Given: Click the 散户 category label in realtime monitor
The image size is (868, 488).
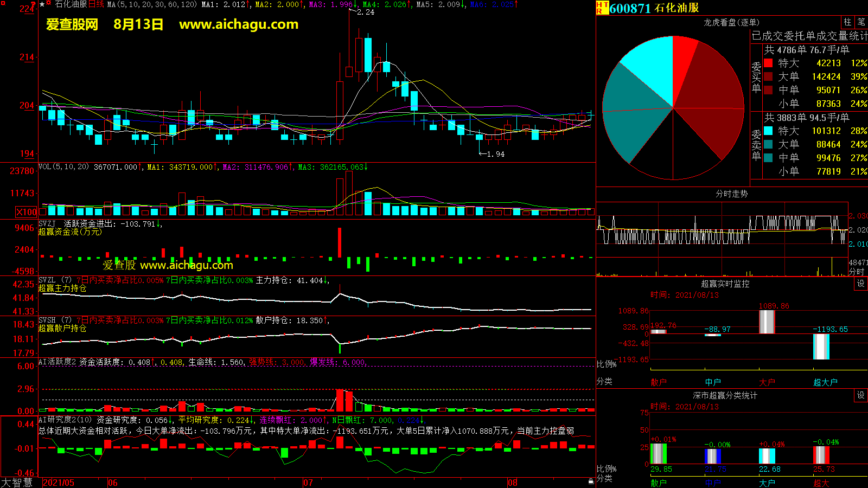Looking at the screenshot, I should click(x=658, y=382).
